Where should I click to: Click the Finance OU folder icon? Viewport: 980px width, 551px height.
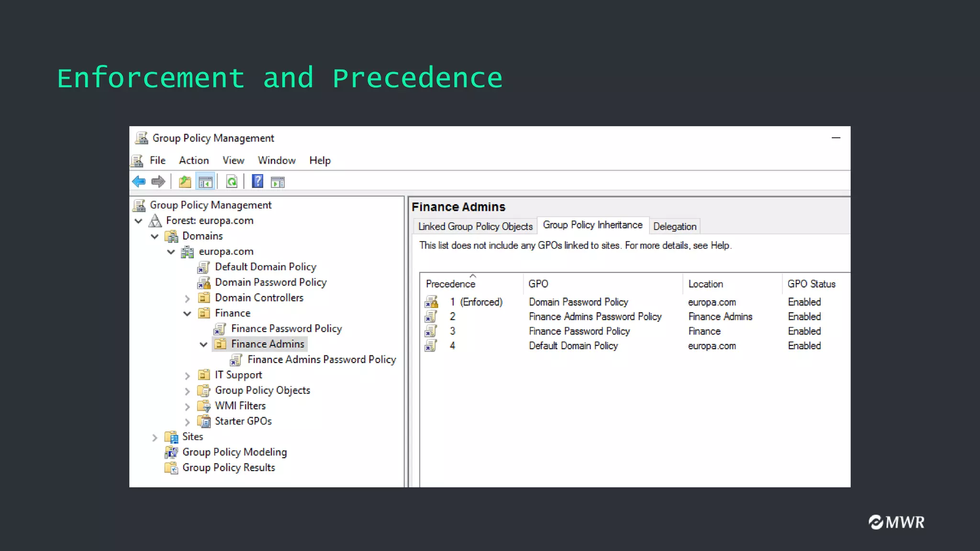tap(204, 313)
